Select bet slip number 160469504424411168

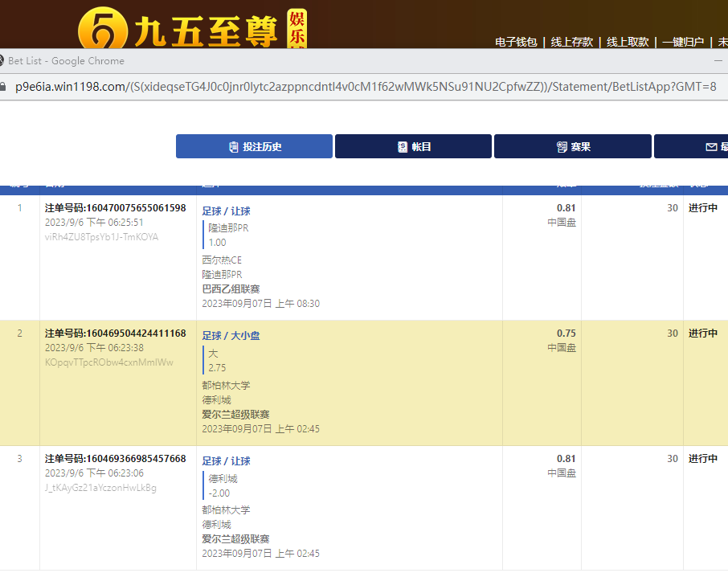[115, 334]
